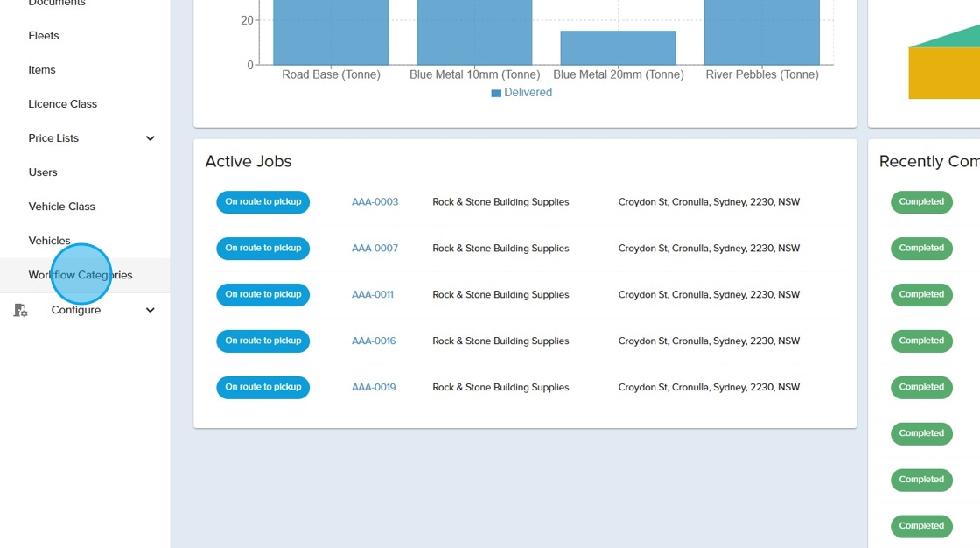
Task: Toggle the Delivered legend color swatch
Action: pos(496,93)
